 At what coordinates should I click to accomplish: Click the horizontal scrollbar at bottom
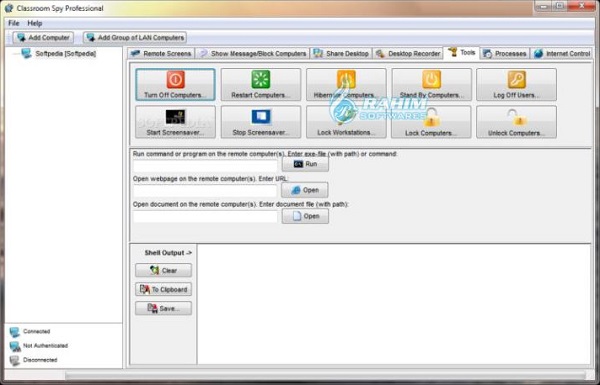[325, 375]
